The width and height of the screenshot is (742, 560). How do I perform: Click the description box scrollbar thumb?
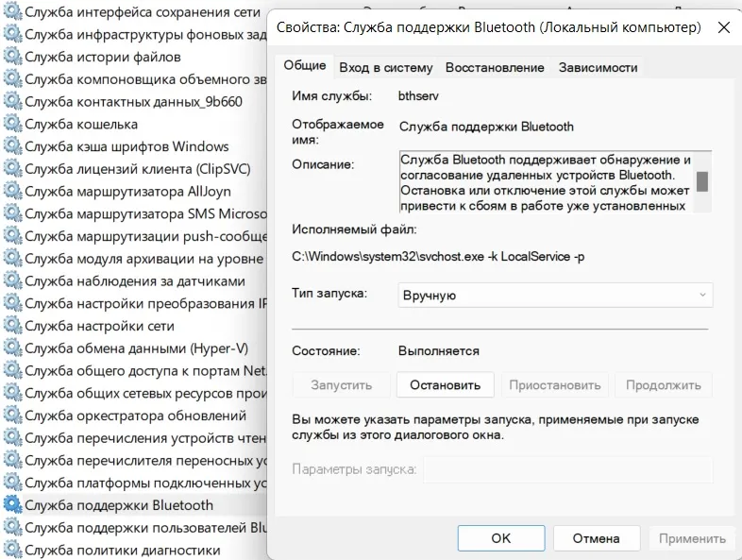(702, 181)
